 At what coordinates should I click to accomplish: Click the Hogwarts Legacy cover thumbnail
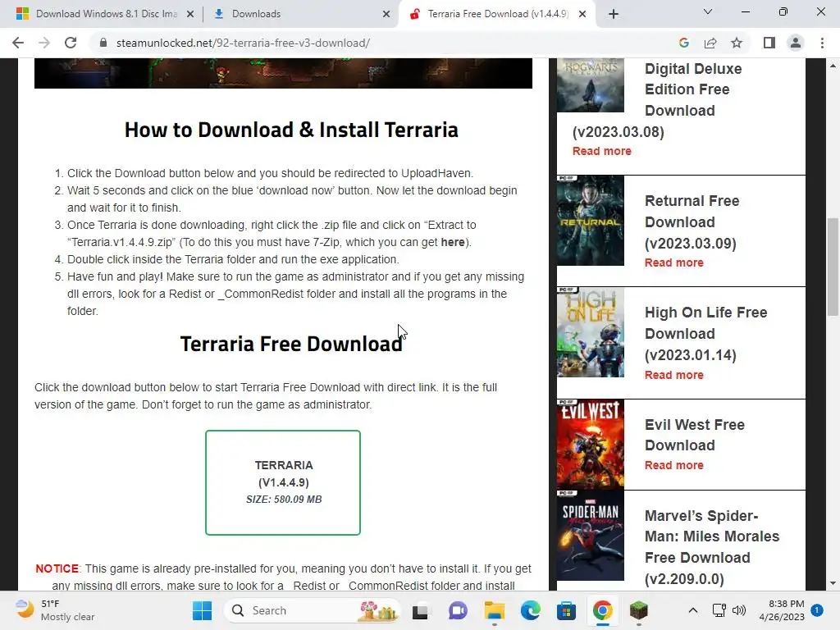pyautogui.click(x=591, y=84)
